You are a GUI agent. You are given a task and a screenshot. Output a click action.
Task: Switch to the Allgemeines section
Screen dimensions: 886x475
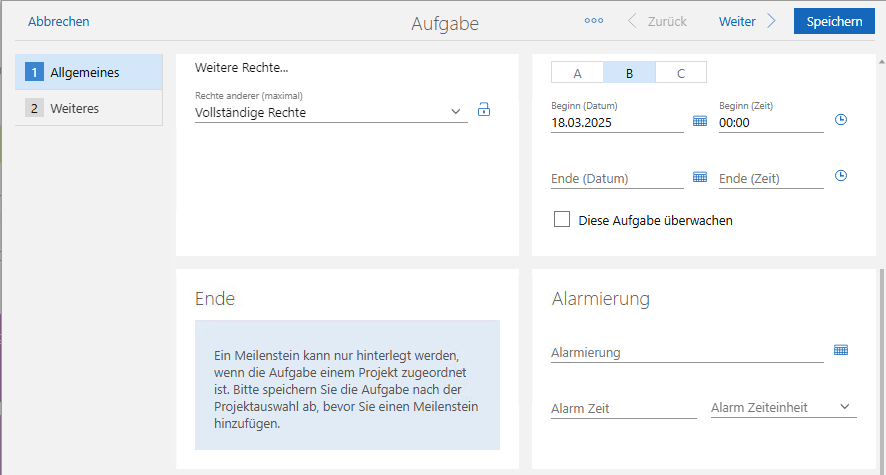coord(88,72)
